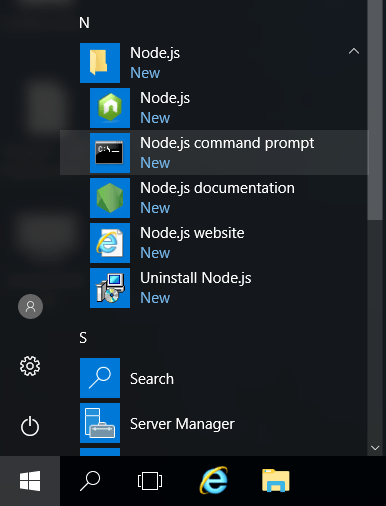Select the Search app label
Image resolution: width=386 pixels, height=506 pixels.
coord(152,379)
